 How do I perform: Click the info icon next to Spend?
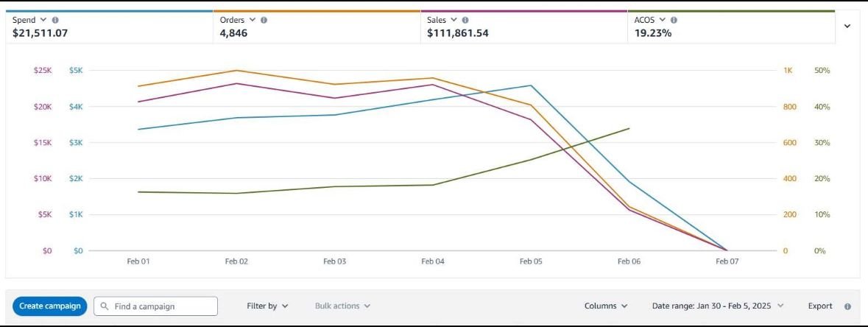(56, 20)
